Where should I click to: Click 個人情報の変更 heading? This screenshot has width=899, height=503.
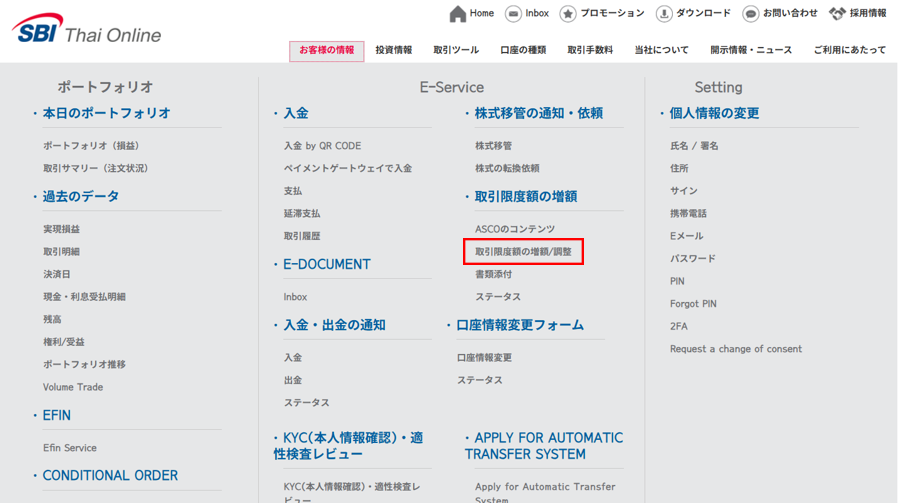(x=714, y=113)
